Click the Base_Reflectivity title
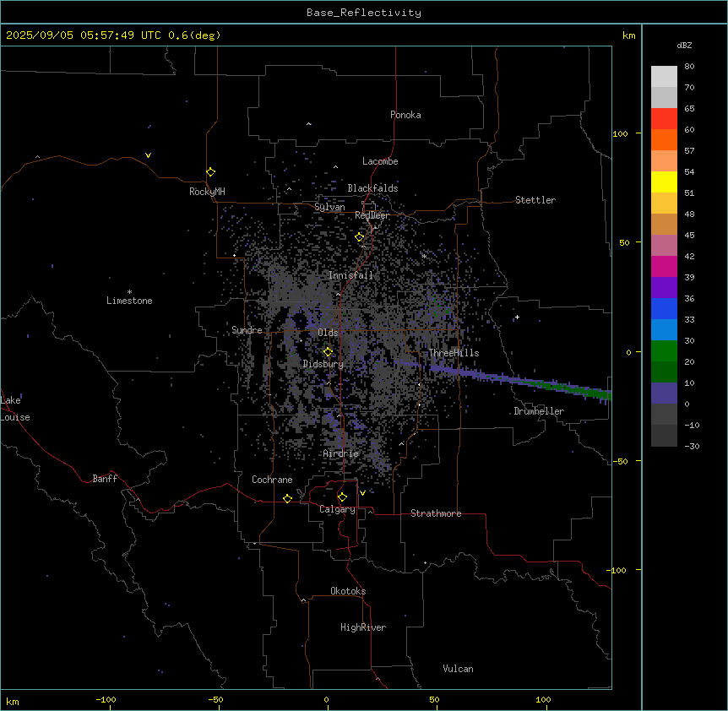 [364, 13]
